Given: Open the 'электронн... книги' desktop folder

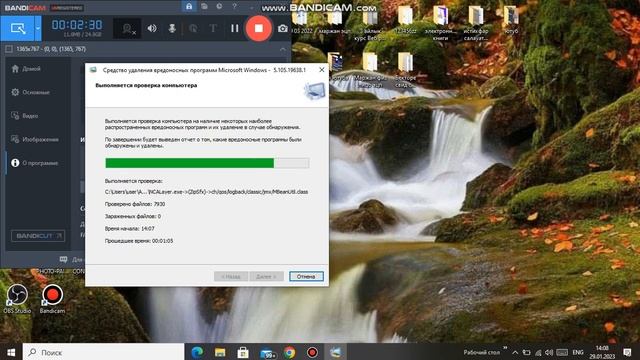Looking at the screenshot, I should click(x=440, y=22).
